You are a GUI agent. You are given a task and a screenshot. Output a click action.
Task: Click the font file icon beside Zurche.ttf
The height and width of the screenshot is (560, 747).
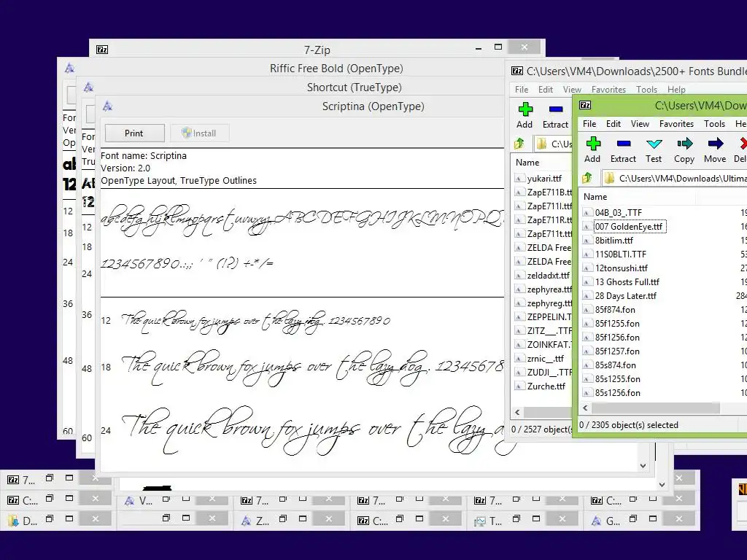click(519, 386)
